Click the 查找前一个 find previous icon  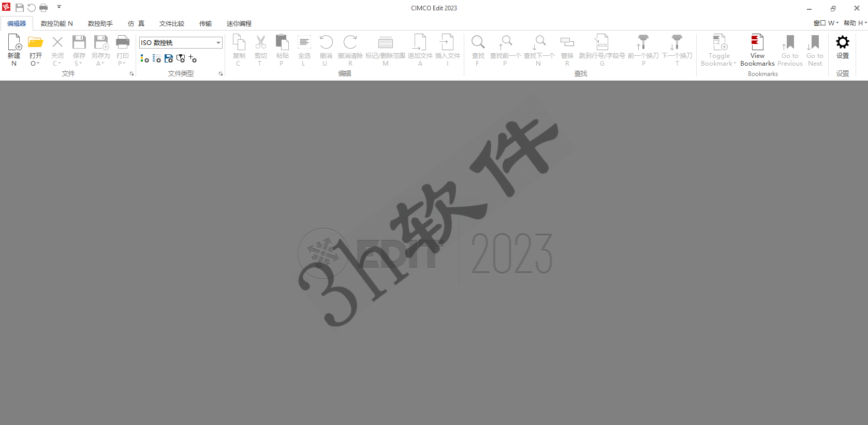(506, 42)
